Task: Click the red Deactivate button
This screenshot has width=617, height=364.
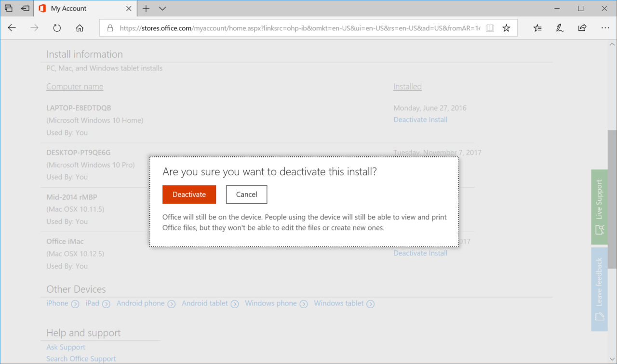Action: [189, 195]
